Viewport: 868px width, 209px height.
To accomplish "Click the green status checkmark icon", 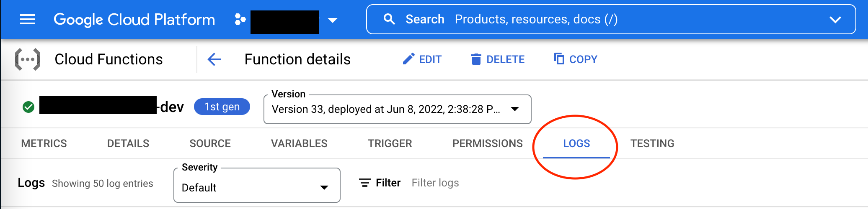I will tap(28, 107).
